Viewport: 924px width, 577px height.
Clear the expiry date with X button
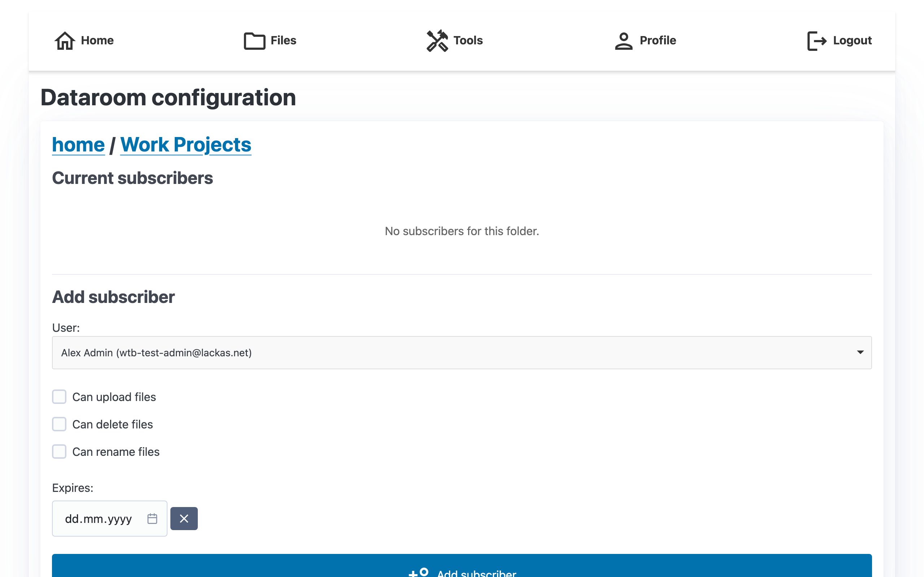click(x=184, y=519)
